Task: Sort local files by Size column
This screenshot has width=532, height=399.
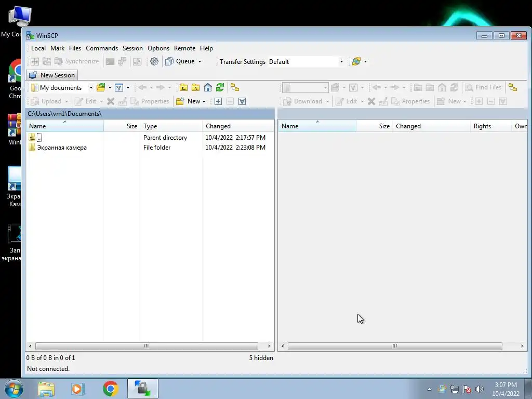Action: click(122, 126)
